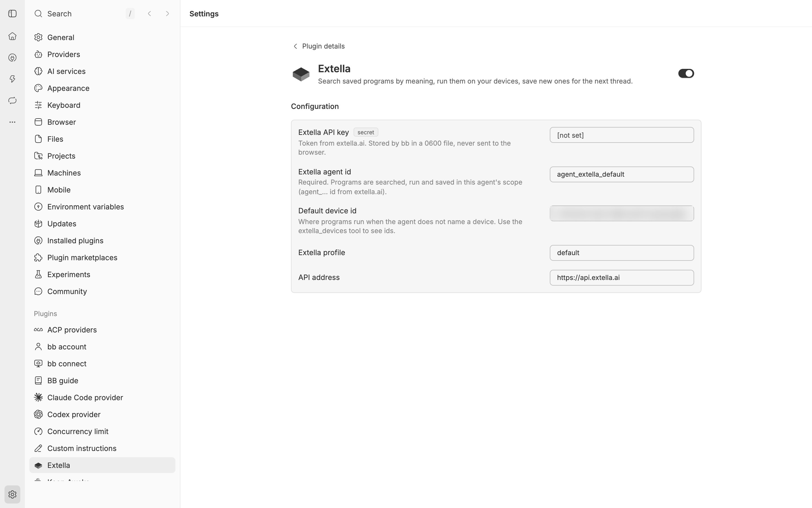Screen dimensions: 812x508
Task: Click the plug icon in left rail
Action: click(x=12, y=58)
